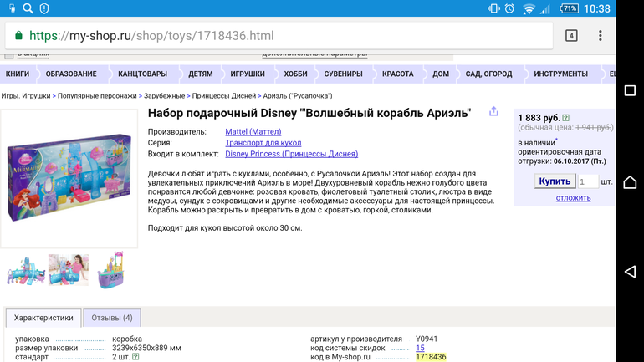
Task: Click the Купить buy button
Action: click(x=555, y=181)
